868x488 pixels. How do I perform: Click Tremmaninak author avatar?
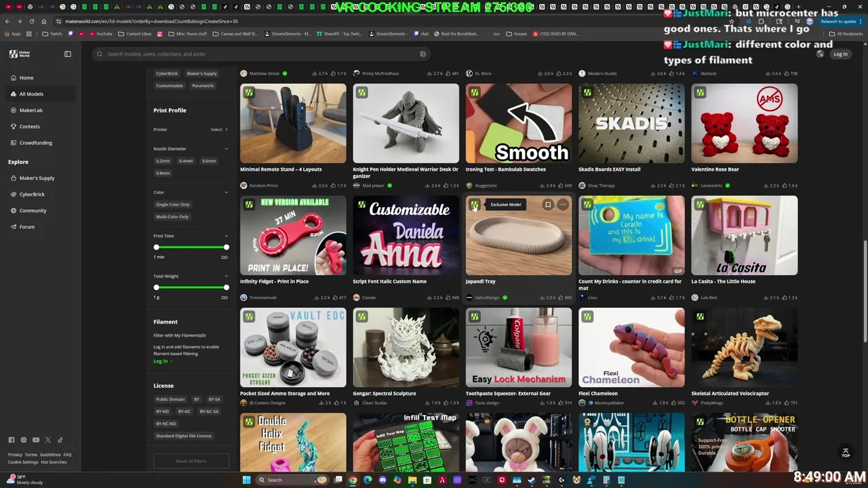(243, 298)
